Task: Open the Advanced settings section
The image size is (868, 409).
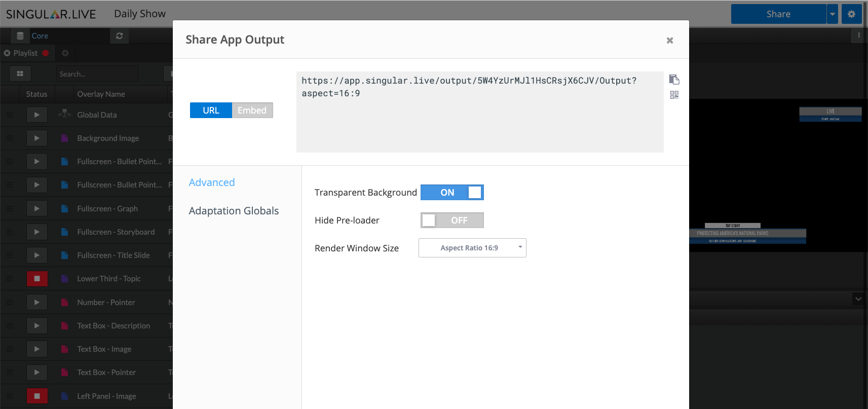Action: point(212,182)
